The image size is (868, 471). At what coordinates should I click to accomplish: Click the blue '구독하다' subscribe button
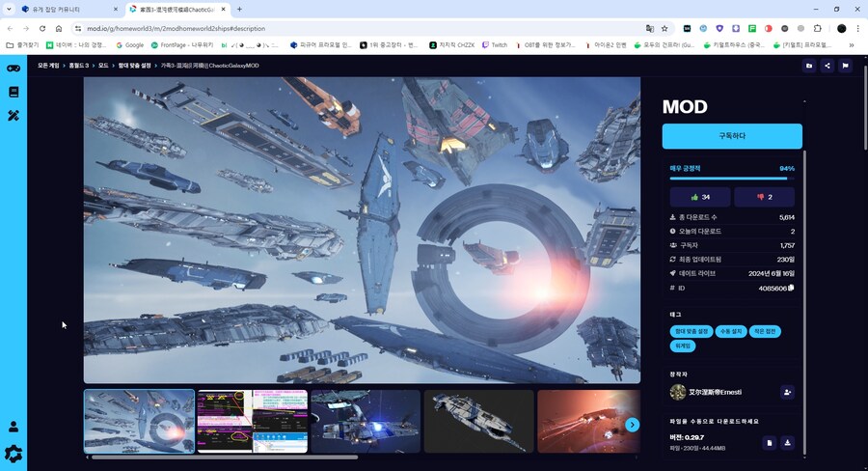732,136
